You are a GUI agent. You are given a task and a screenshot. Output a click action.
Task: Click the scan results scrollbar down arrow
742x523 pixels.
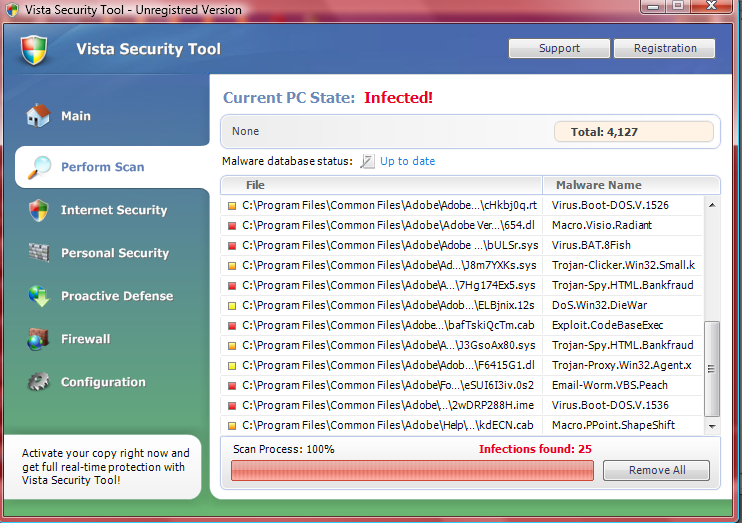[712, 426]
